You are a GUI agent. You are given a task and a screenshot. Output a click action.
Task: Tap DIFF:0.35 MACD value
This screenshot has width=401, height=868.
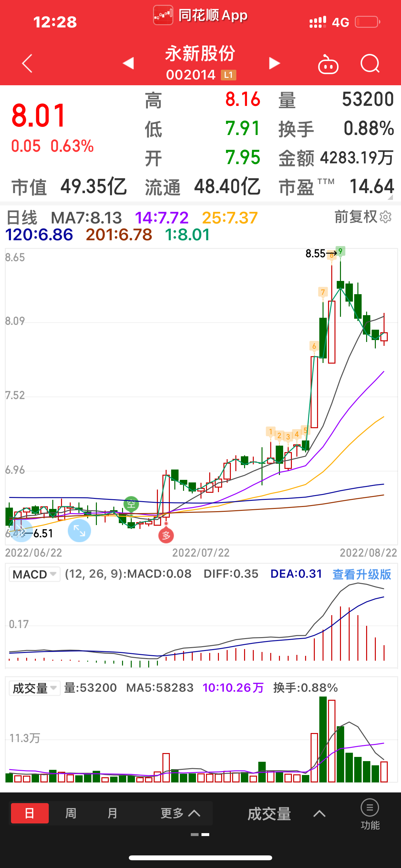pyautogui.click(x=231, y=574)
